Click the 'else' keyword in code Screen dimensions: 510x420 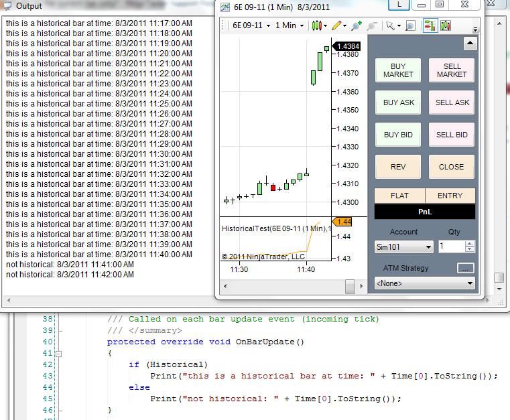tap(139, 387)
